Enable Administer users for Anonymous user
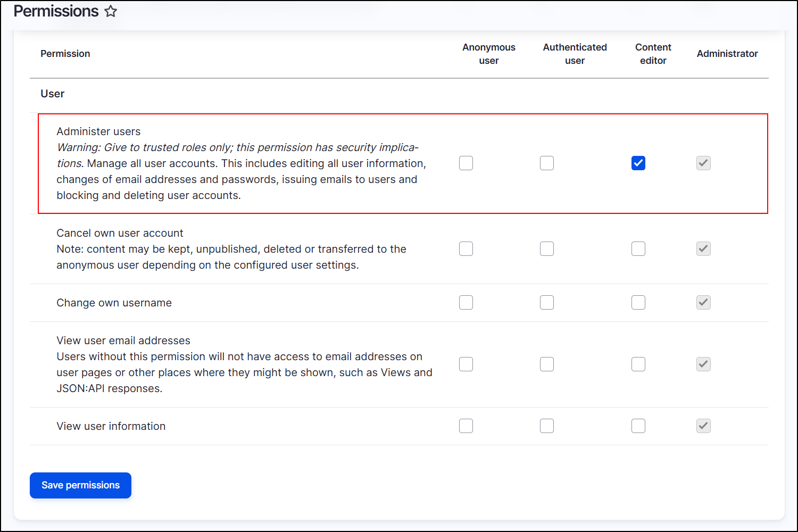The height and width of the screenshot is (532, 798). pos(466,163)
